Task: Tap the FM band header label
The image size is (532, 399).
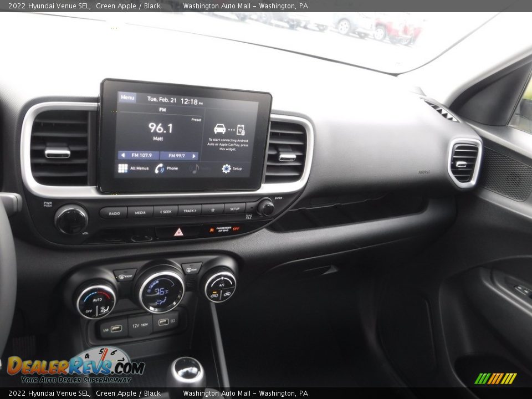Action: (162, 110)
